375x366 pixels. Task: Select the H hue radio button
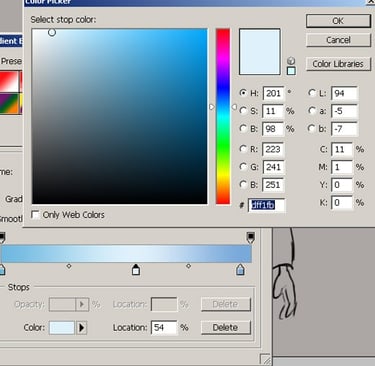243,93
